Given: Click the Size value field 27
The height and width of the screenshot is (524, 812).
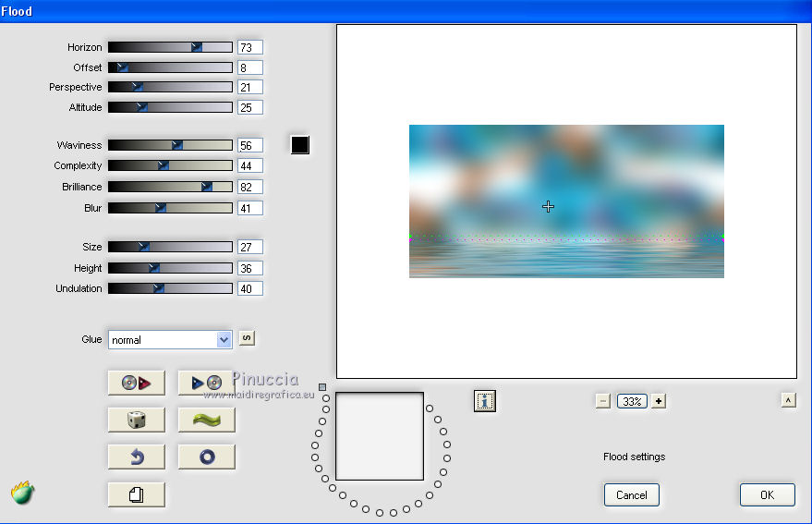Looking at the screenshot, I should 250,247.
